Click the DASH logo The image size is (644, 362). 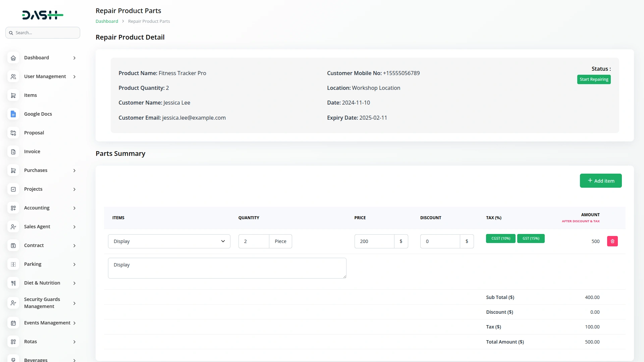click(43, 15)
